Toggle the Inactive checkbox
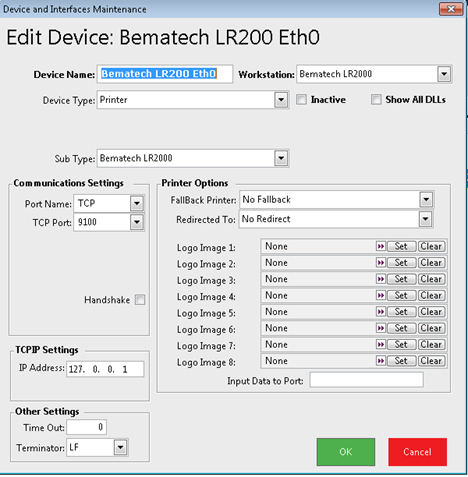Image resolution: width=468 pixels, height=477 pixels. pos(301,100)
